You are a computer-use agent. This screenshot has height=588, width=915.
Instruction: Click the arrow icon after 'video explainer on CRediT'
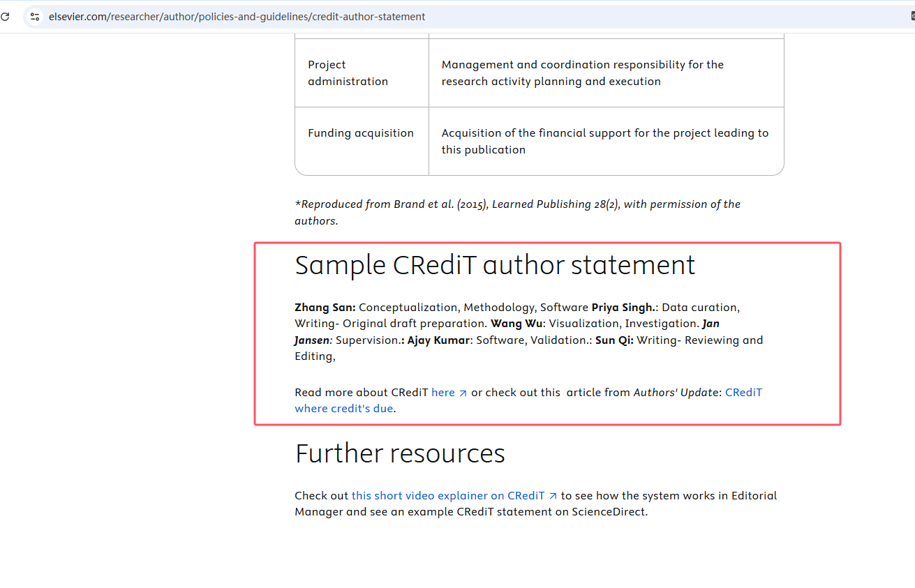[x=553, y=495]
